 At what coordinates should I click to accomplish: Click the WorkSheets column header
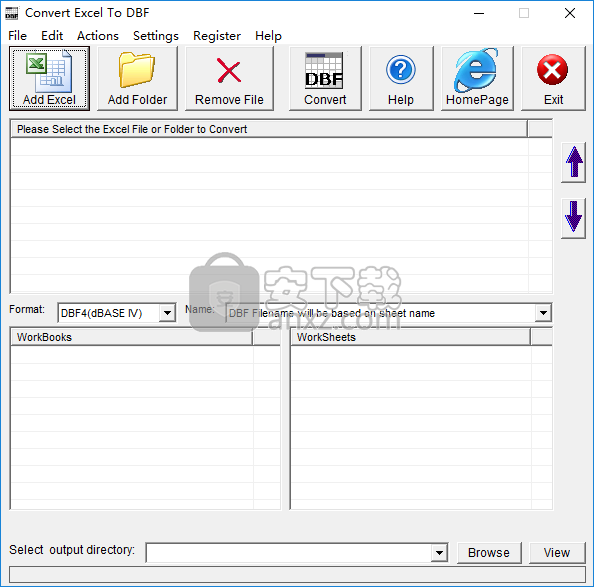[x=410, y=337]
